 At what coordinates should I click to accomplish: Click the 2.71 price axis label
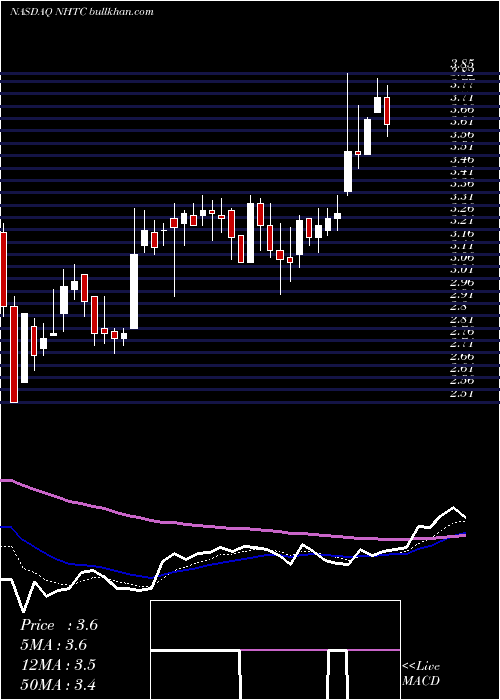coord(462,344)
